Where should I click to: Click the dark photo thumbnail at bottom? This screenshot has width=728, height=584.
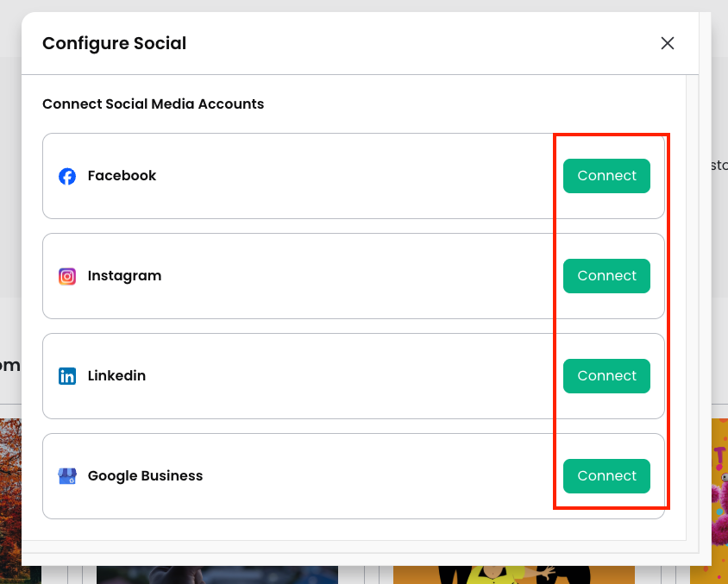click(x=217, y=575)
